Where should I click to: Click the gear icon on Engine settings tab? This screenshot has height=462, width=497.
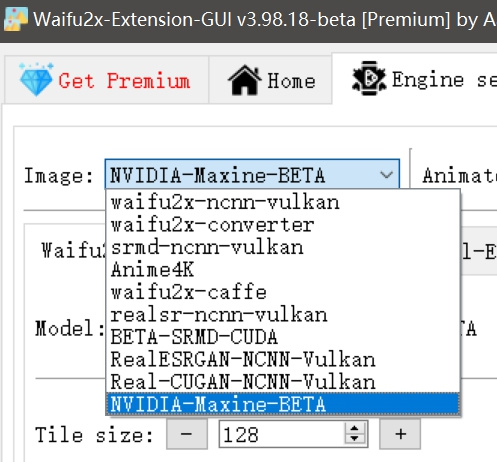point(369,78)
